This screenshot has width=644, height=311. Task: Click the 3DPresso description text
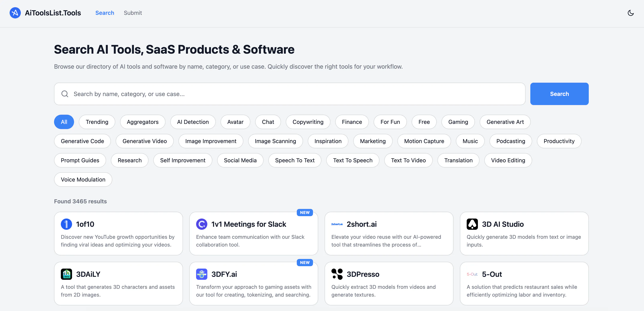coord(383,291)
